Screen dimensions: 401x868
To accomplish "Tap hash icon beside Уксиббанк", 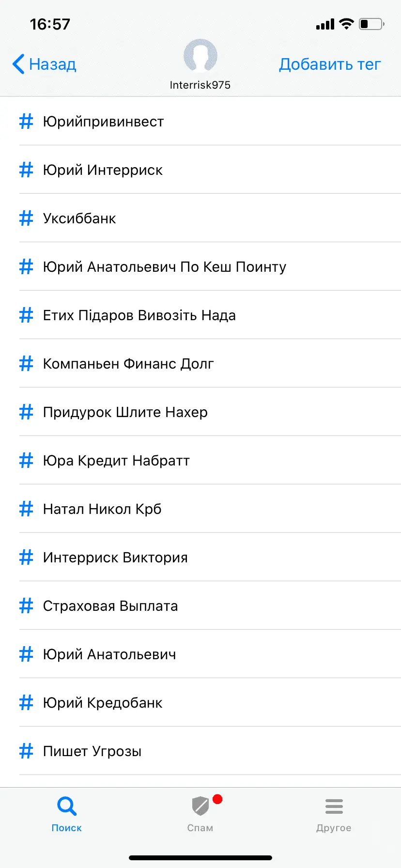I will pos(26,218).
